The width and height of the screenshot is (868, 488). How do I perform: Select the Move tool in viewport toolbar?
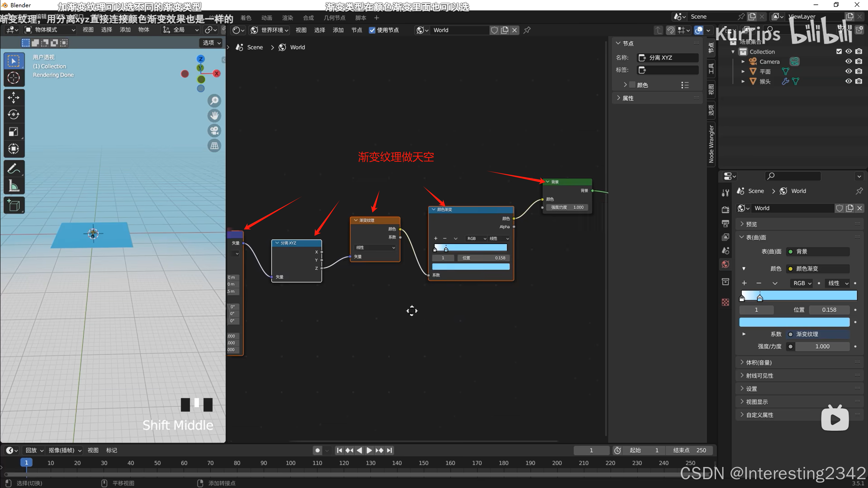14,98
